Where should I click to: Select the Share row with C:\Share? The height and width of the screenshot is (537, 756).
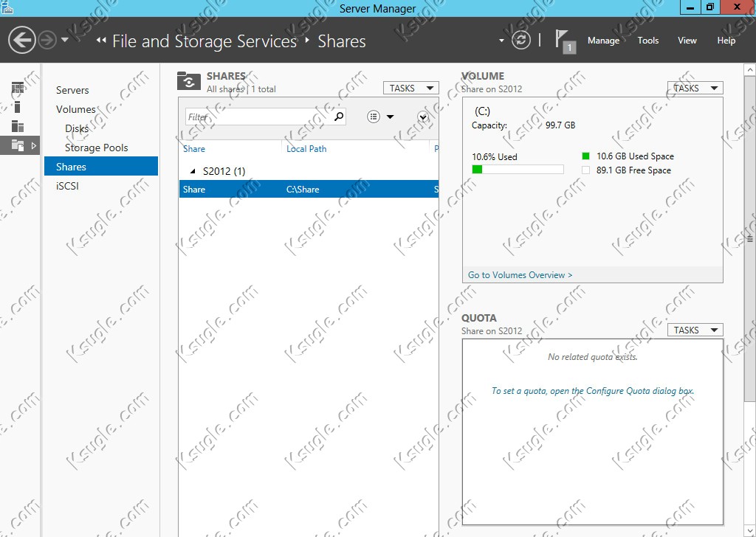[x=309, y=189]
